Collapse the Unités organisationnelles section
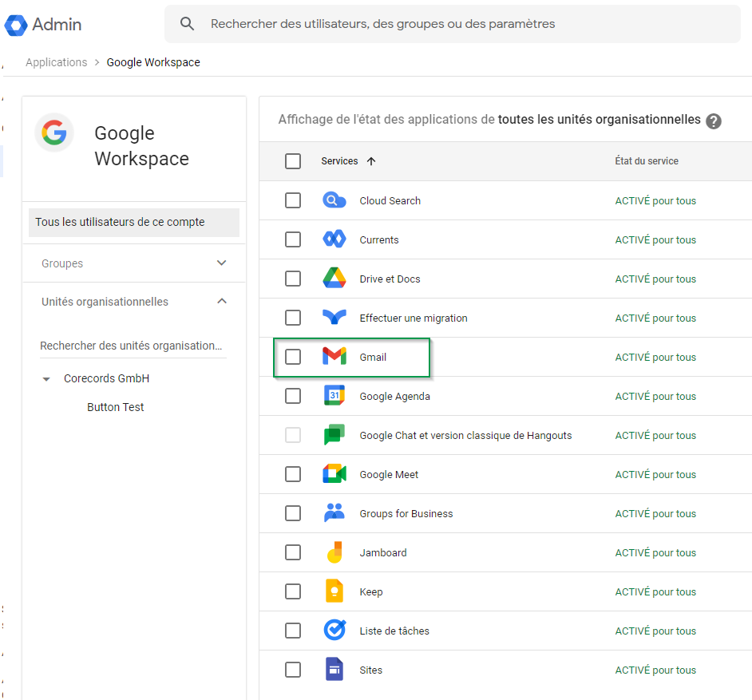Screen dimensions: 752x700 (222, 301)
